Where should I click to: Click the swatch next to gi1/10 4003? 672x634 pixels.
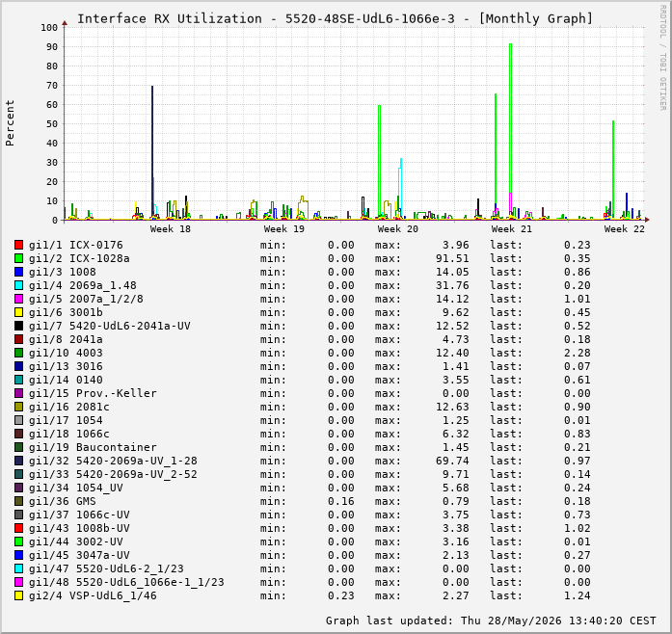(x=19, y=353)
